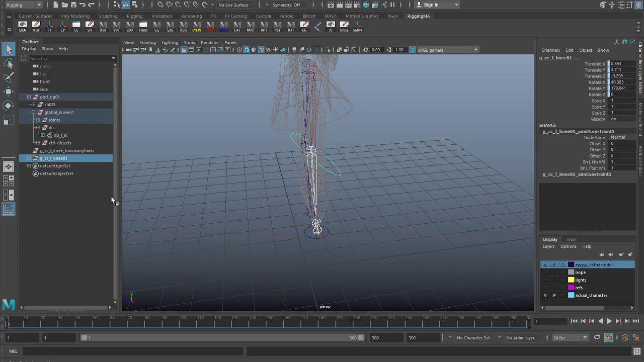
Task: Choose the Paint Selection tool
Action: tap(9, 77)
